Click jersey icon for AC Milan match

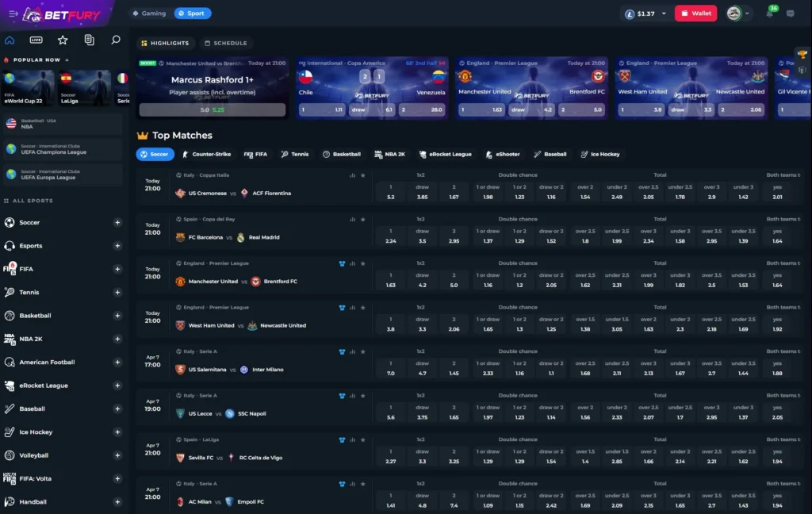click(x=342, y=483)
